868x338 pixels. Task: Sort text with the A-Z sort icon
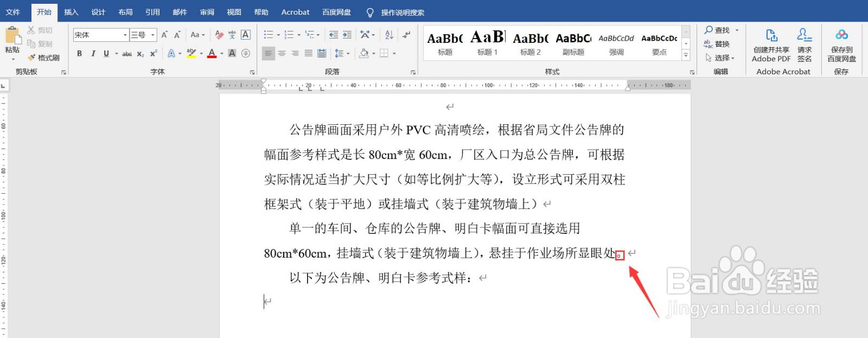click(389, 35)
